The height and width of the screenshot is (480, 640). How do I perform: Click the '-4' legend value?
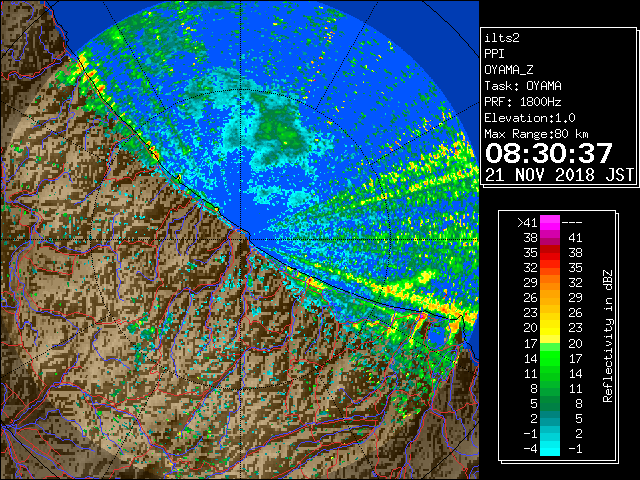(x=530, y=449)
